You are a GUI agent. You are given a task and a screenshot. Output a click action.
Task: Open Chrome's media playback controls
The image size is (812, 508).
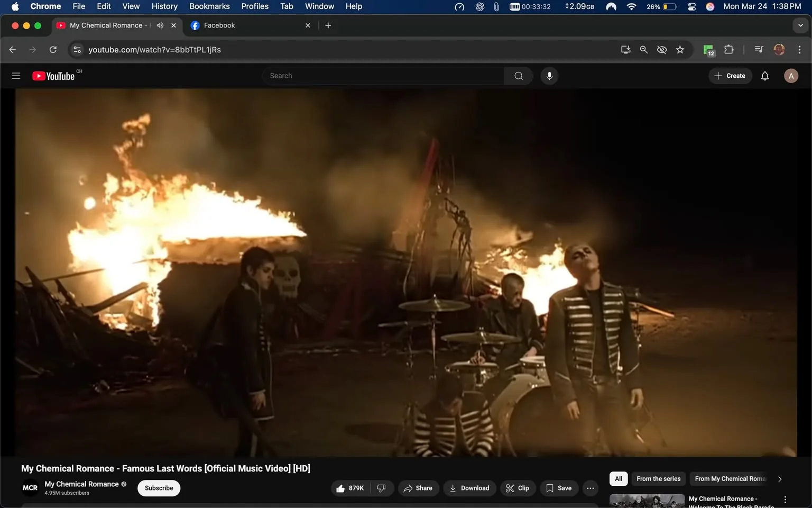pyautogui.click(x=758, y=49)
